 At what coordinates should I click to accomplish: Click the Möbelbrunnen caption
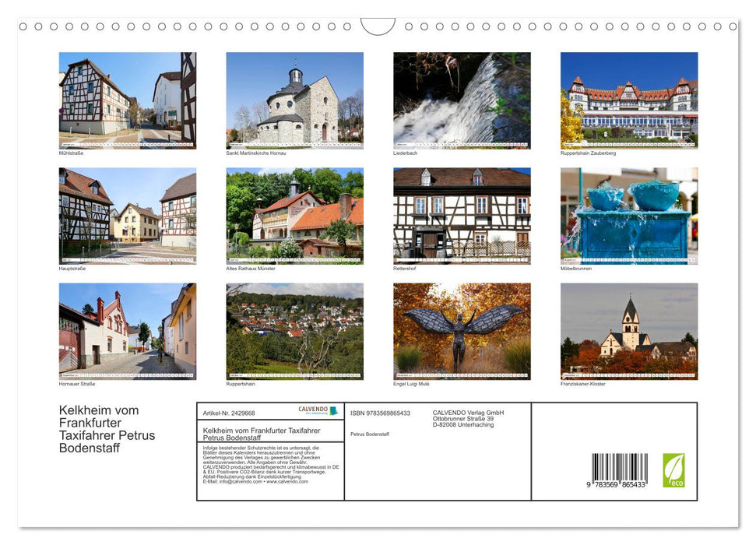click(576, 269)
